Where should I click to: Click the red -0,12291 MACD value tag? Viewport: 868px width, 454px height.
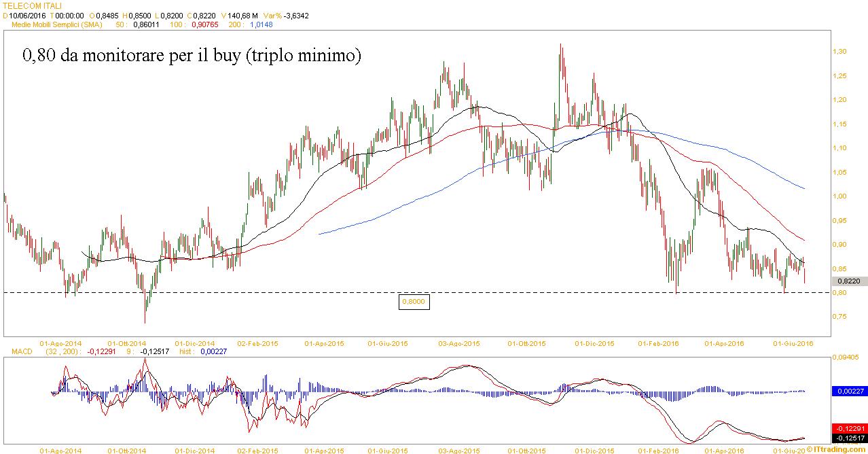[x=849, y=428]
